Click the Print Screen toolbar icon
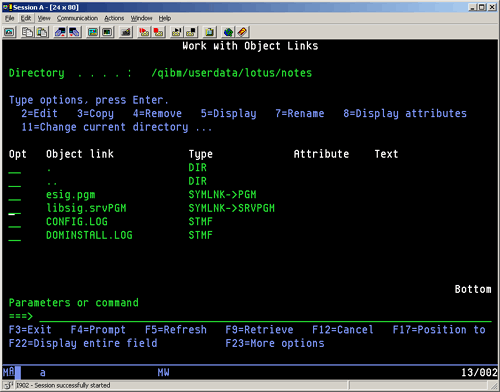The image size is (500, 392). click(x=9, y=32)
